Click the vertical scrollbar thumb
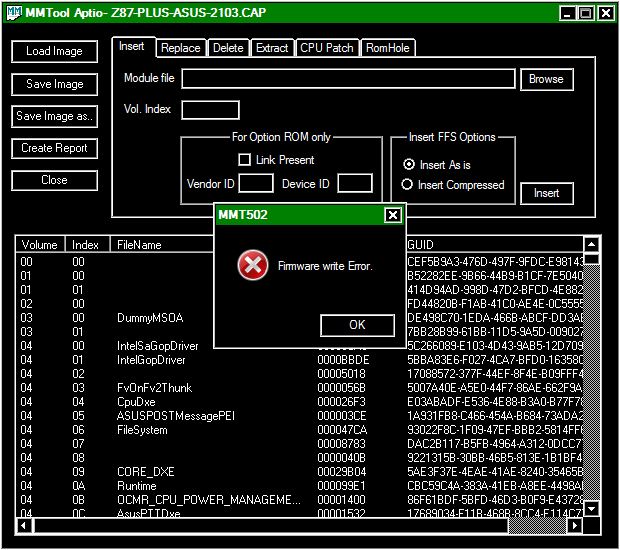 point(591,259)
